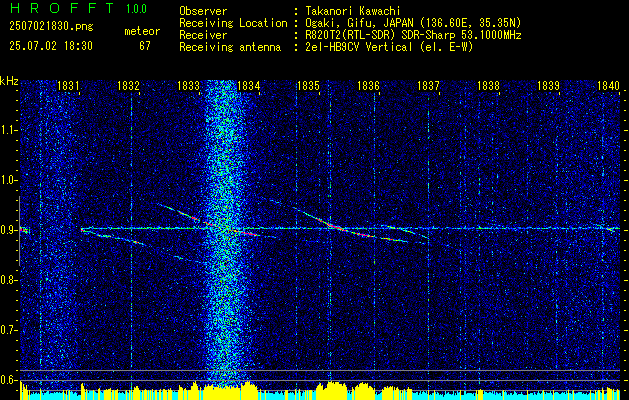
Task: Click the R820T2(RTL-SDR) receiver description
Action: (x=413, y=35)
